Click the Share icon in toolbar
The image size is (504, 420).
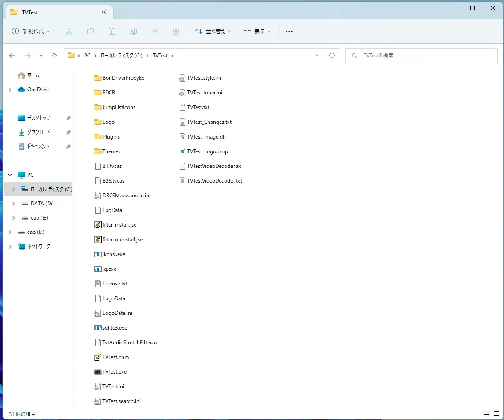point(155,31)
